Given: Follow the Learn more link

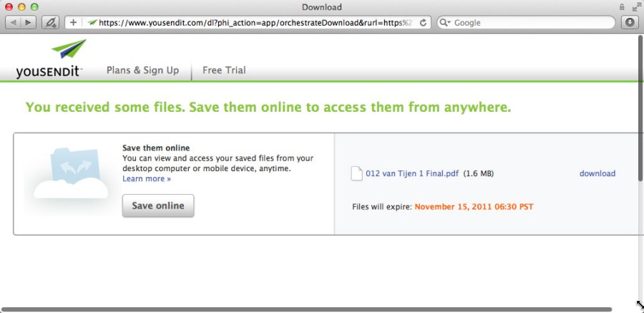Looking at the screenshot, I should 147,178.
